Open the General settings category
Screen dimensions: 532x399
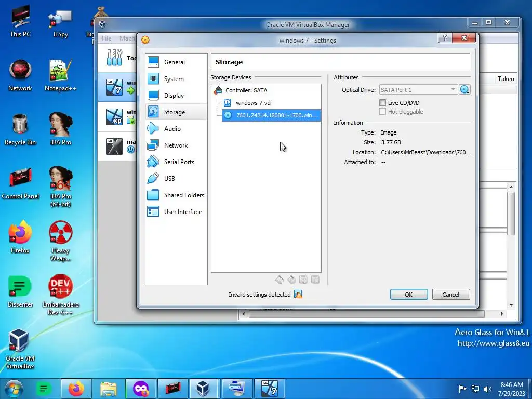(176, 62)
